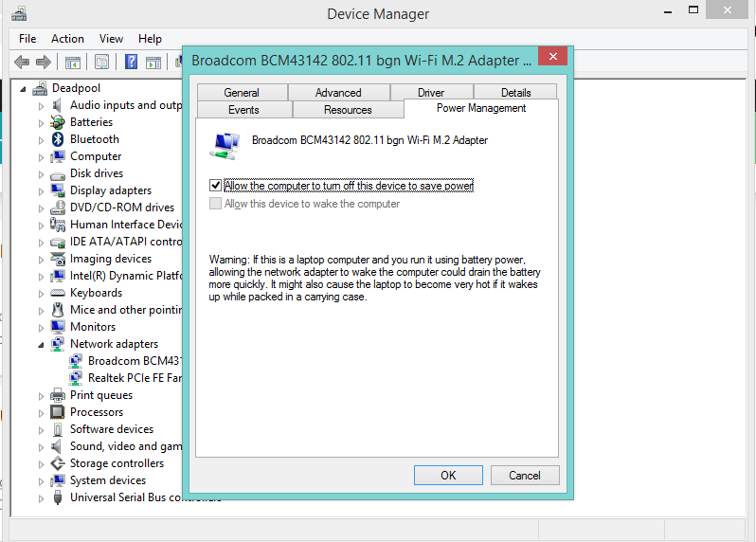
Task: Click Cancel in the adapter properties dialog
Action: tap(525, 476)
